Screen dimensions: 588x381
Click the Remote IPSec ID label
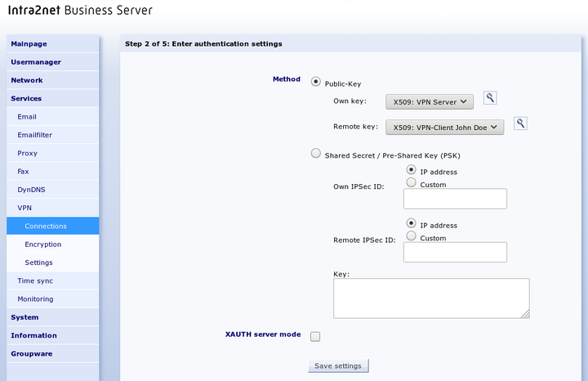[364, 240]
